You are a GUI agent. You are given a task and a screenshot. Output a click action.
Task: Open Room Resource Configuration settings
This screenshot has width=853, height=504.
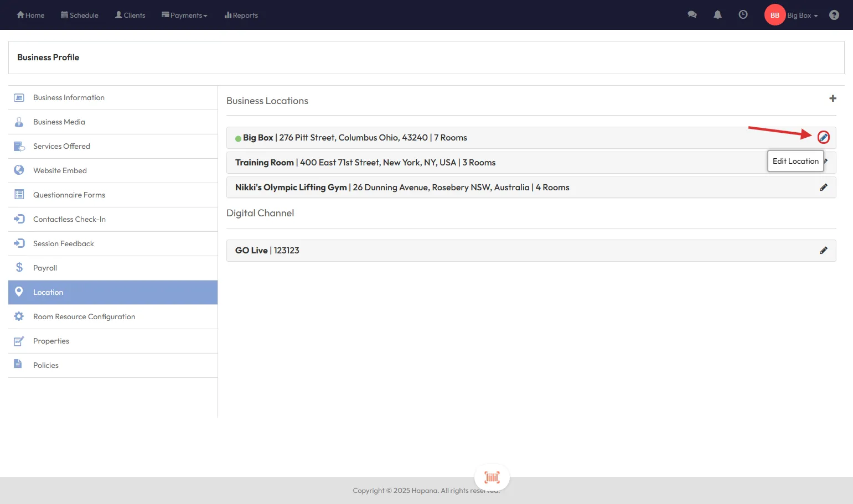click(84, 317)
